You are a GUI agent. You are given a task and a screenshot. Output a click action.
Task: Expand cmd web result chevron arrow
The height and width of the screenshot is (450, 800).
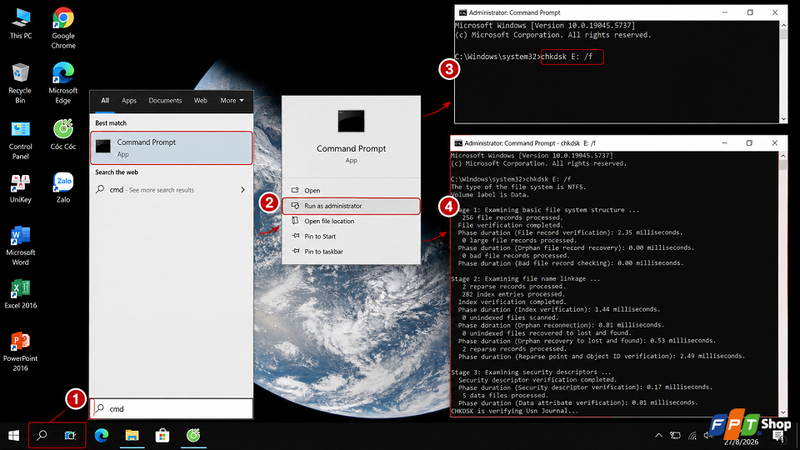pyautogui.click(x=243, y=190)
